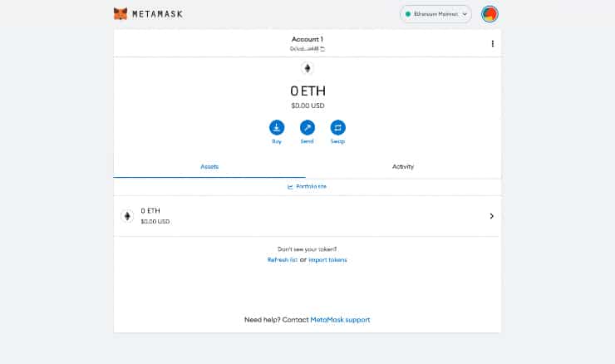
Task: Click the Ethereum icon in the asset row
Action: coord(127,216)
